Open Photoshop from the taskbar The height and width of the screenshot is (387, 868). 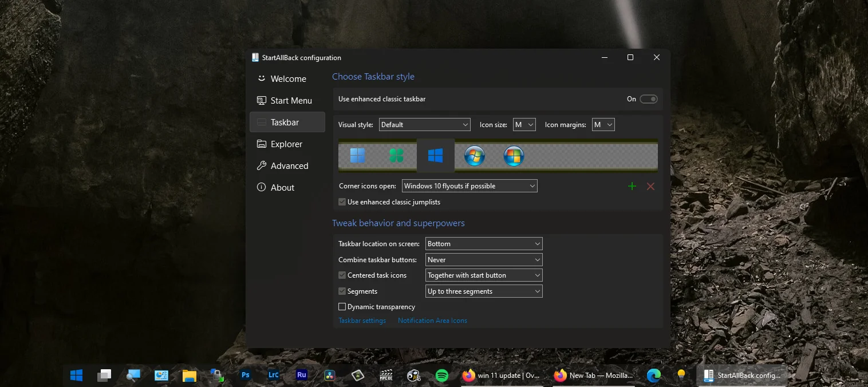[246, 376]
